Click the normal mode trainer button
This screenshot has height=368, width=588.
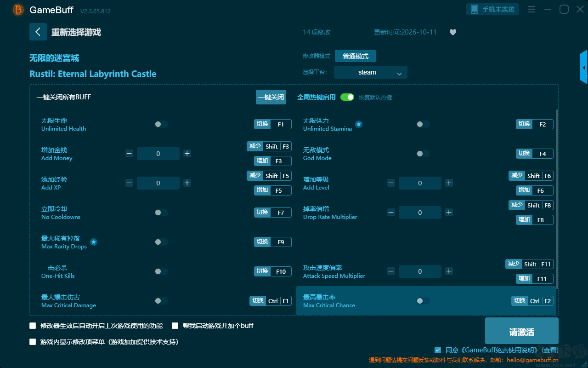click(356, 56)
